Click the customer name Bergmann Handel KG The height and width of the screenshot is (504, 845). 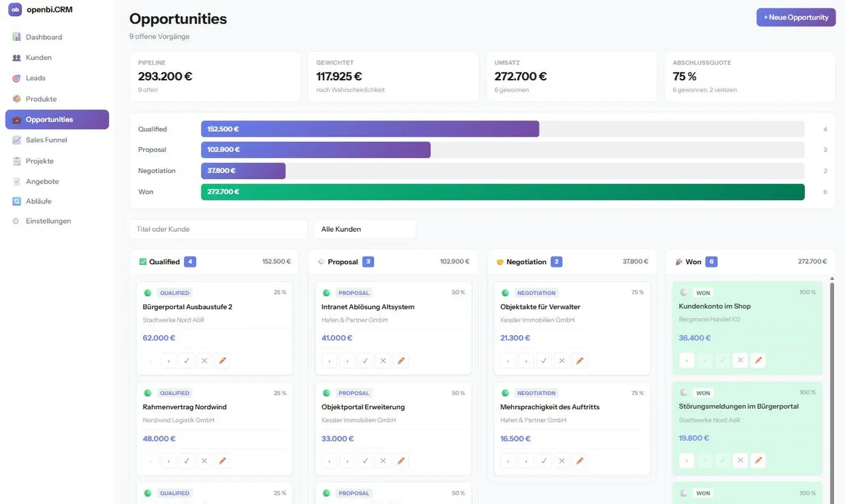click(709, 319)
